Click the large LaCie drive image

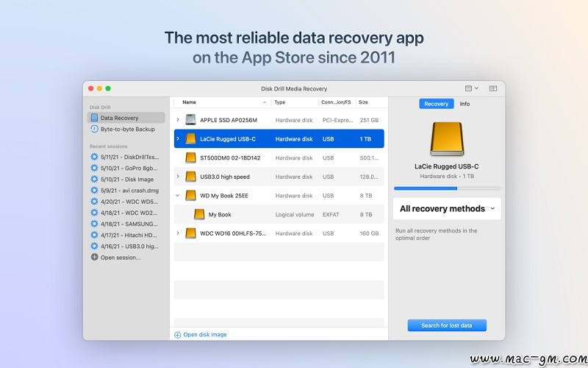point(447,138)
